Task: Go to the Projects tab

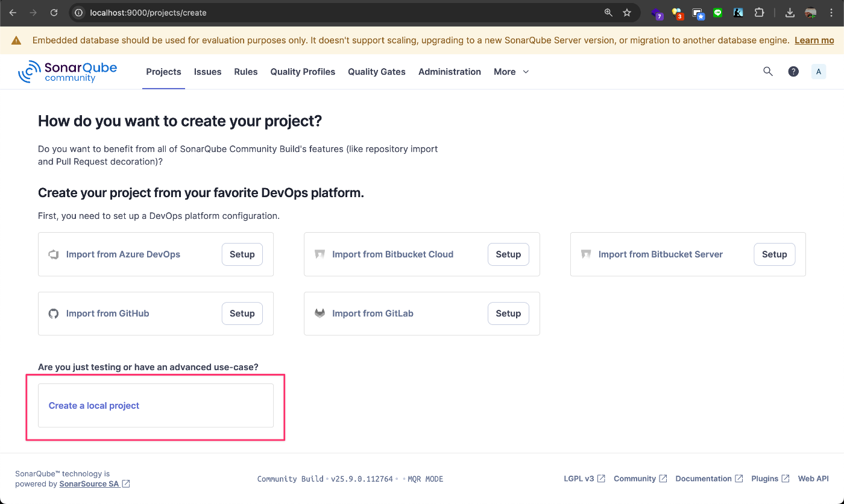Action: click(x=163, y=72)
